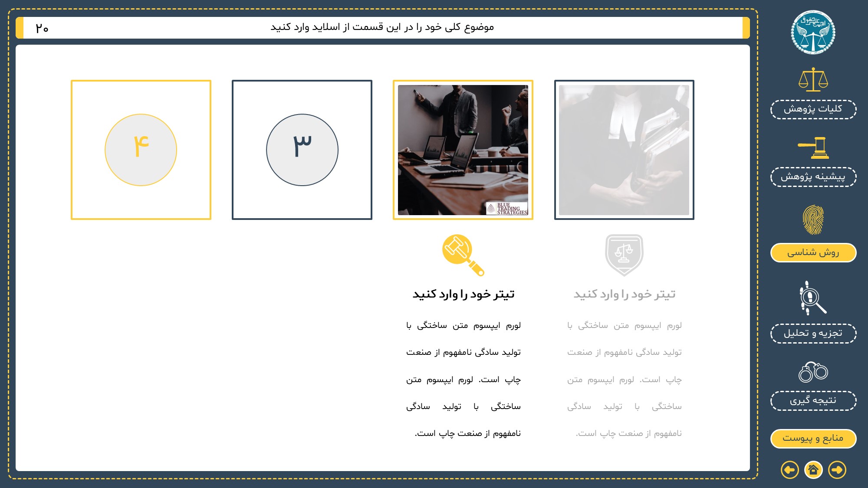This screenshot has width=868, height=488.
Task: Select the روش شناسی section button
Action: pyautogui.click(x=813, y=252)
